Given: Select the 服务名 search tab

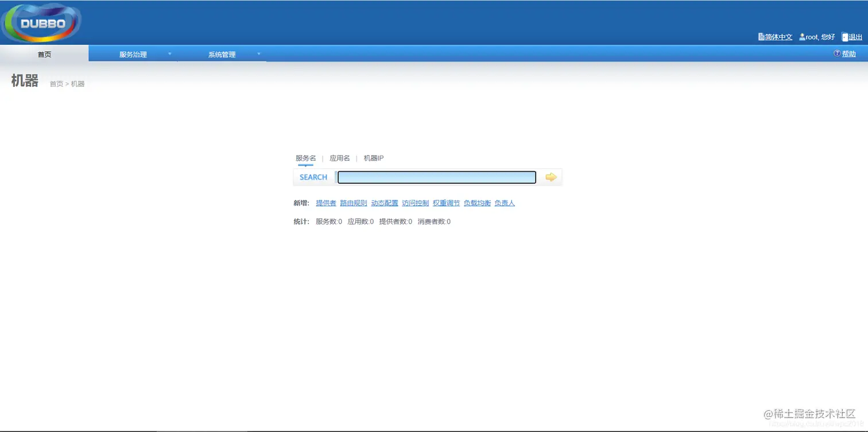Looking at the screenshot, I should [305, 158].
